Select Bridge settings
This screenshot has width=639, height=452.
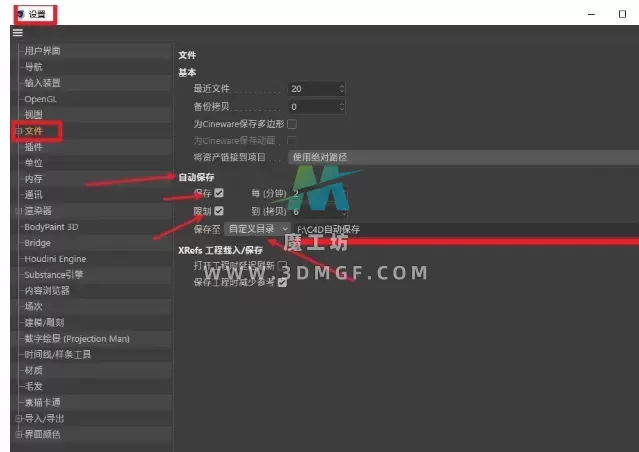(37, 243)
